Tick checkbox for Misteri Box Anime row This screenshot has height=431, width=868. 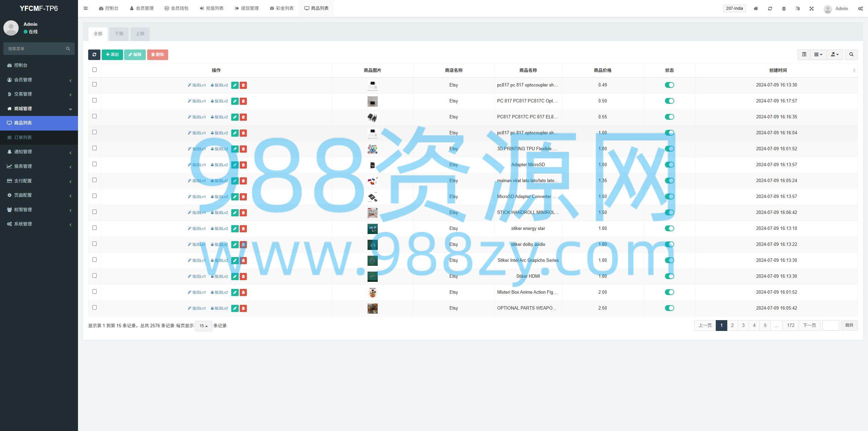tap(94, 292)
